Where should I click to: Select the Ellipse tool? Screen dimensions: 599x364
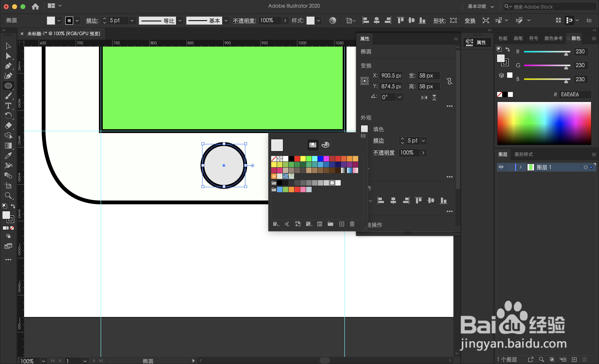8,86
